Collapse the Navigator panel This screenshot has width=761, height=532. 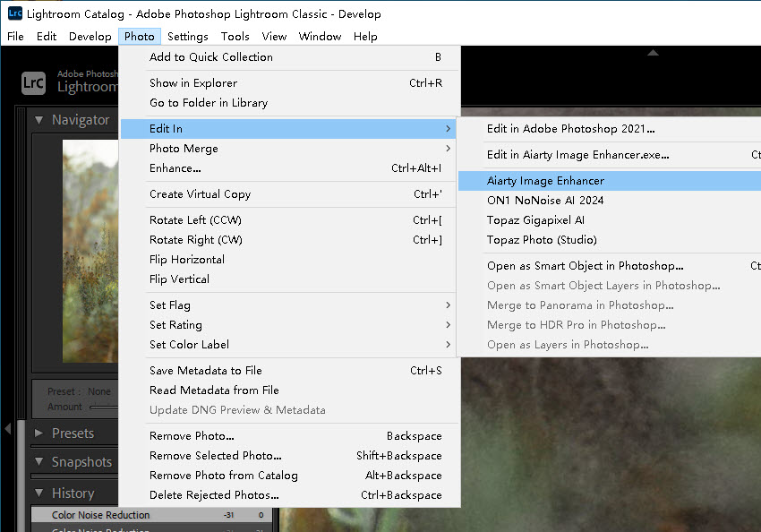point(38,120)
